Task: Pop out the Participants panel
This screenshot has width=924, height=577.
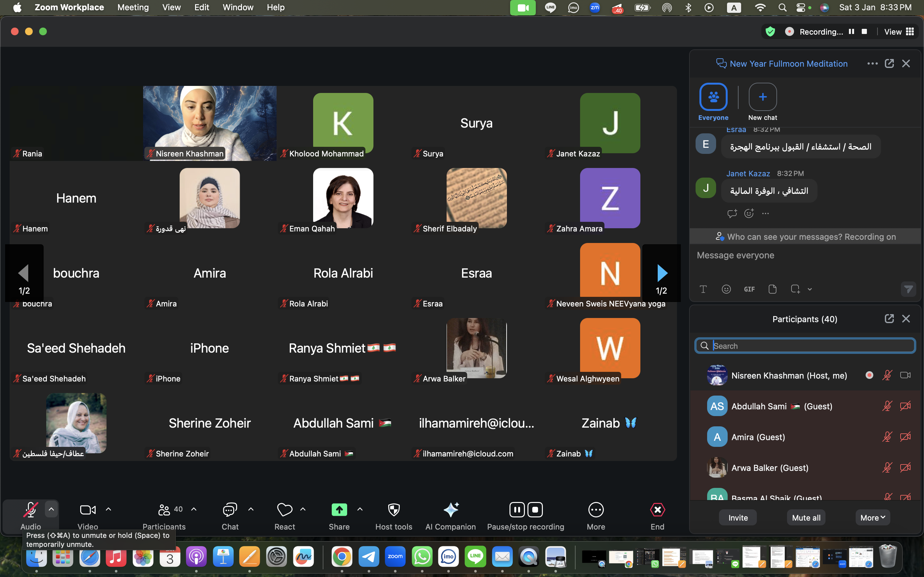Action: [889, 319]
